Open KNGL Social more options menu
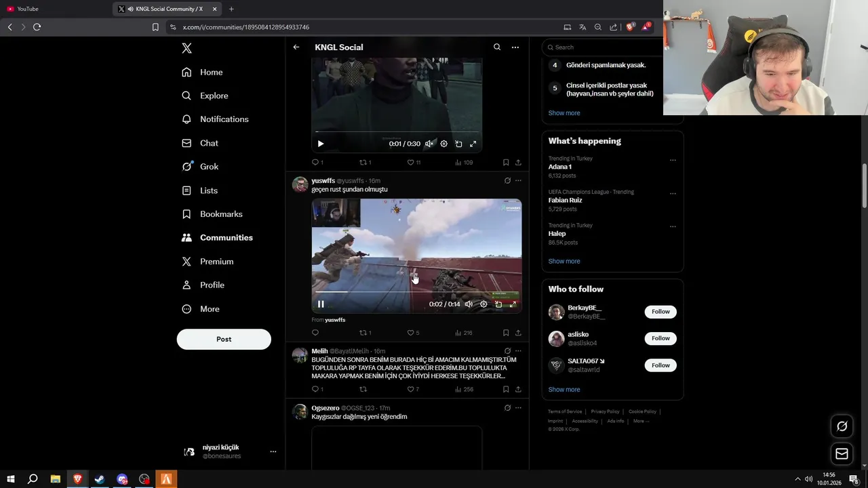The image size is (868, 488). [x=515, y=47]
